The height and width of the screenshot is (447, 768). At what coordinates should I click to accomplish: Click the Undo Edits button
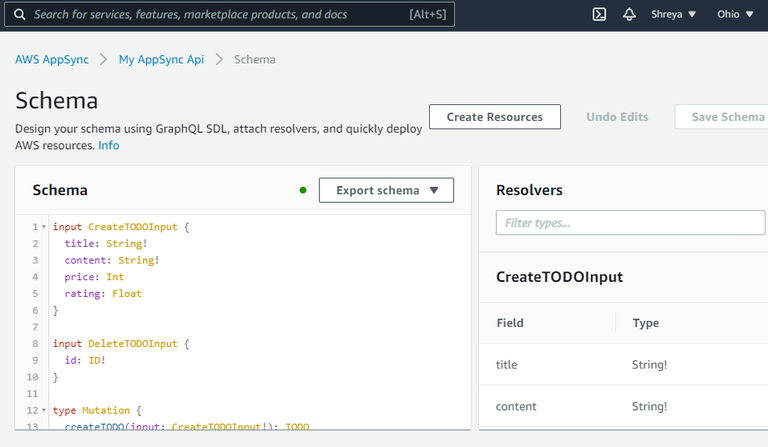coord(617,117)
